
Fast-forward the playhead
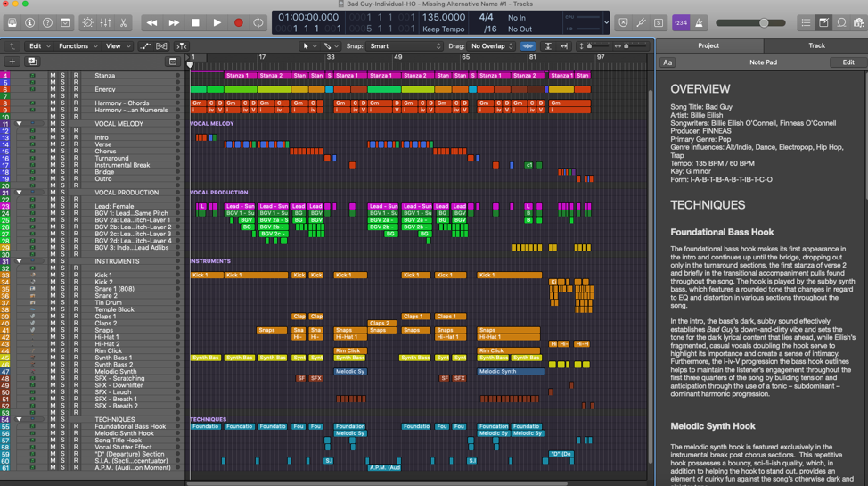point(173,22)
